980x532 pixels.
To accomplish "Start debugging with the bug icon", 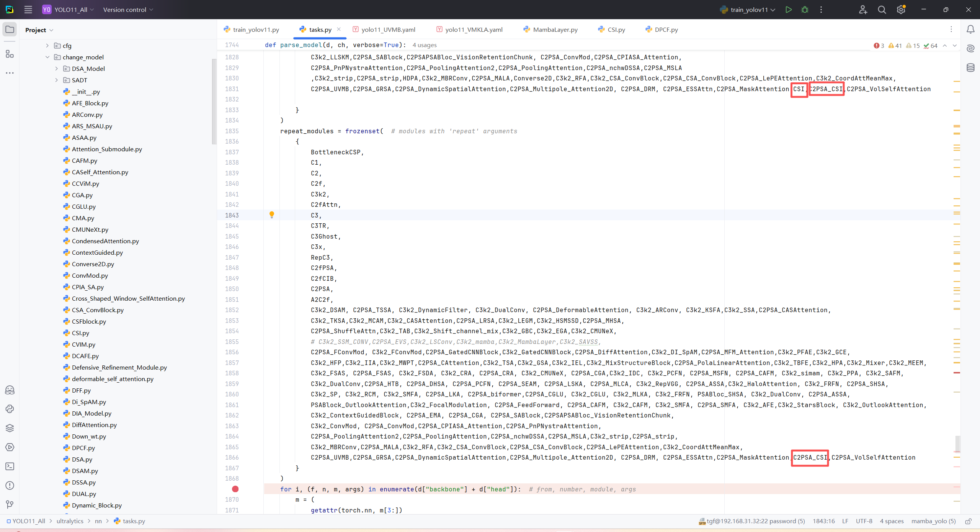I will pyautogui.click(x=805, y=10).
